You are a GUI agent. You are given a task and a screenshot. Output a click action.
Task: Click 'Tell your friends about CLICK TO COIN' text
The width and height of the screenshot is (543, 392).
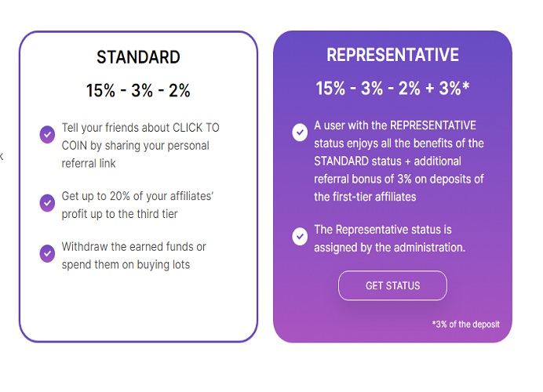[140, 145]
